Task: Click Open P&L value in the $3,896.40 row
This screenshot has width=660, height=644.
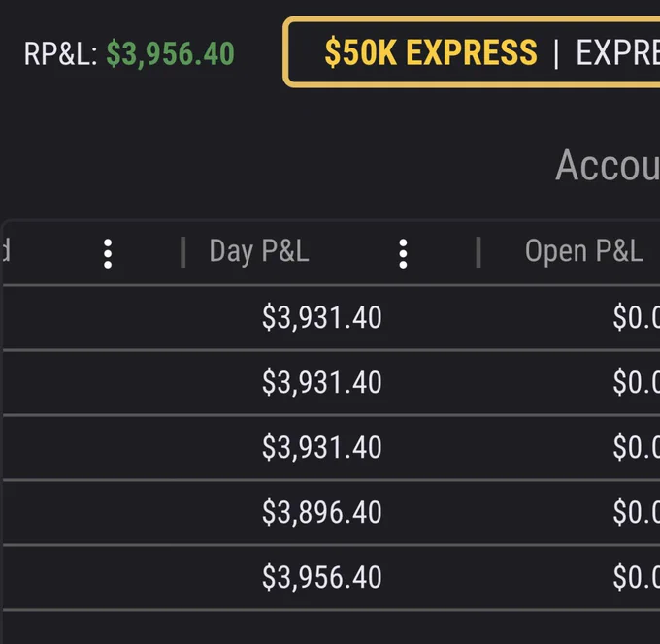Action: [637, 513]
